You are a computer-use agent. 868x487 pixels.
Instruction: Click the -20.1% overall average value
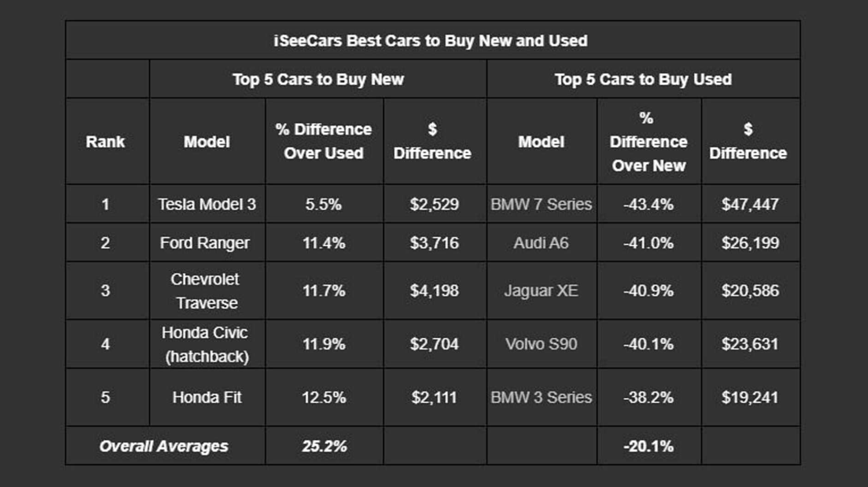pos(648,446)
